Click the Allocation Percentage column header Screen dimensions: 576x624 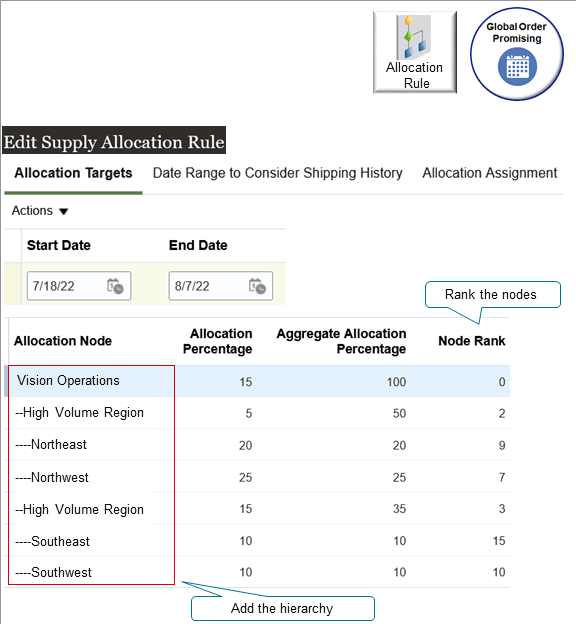click(x=217, y=341)
